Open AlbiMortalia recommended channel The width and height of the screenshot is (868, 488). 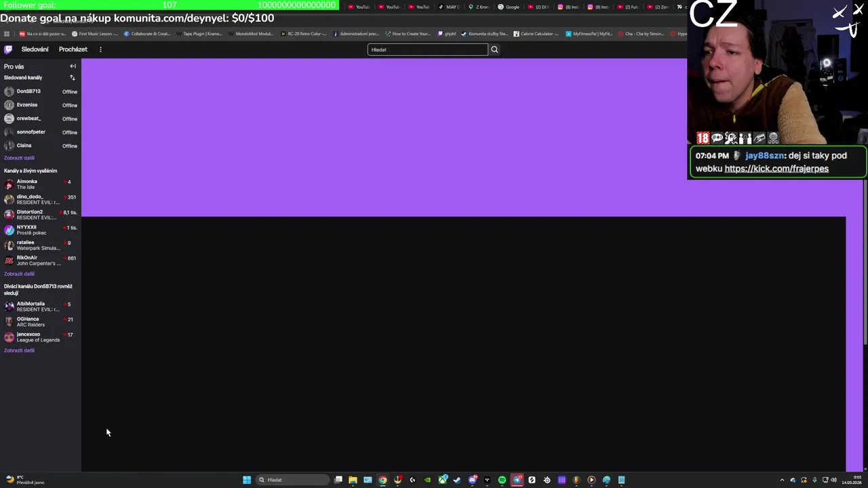41,306
